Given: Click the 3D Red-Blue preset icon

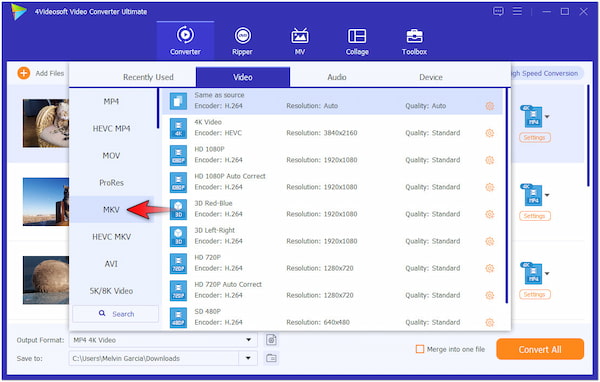Looking at the screenshot, I should click(x=178, y=209).
